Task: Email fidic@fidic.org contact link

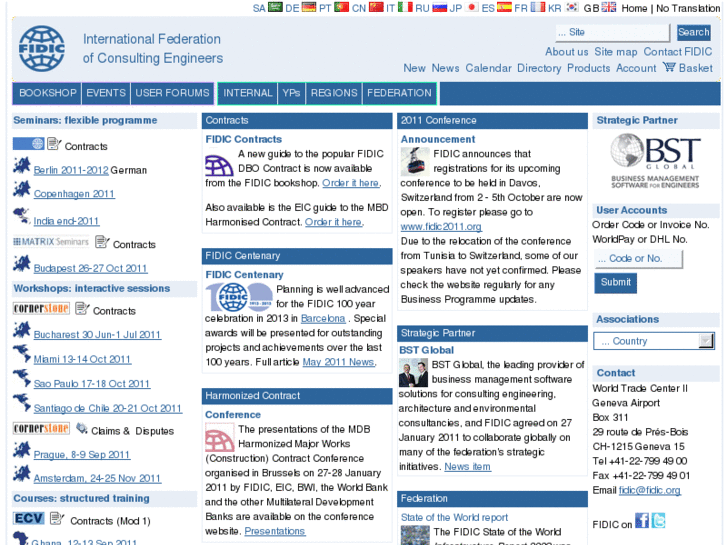Action: click(x=650, y=490)
